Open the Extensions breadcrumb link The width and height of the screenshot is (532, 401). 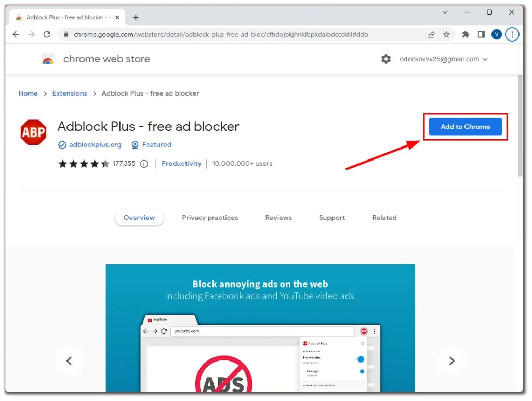tap(70, 93)
